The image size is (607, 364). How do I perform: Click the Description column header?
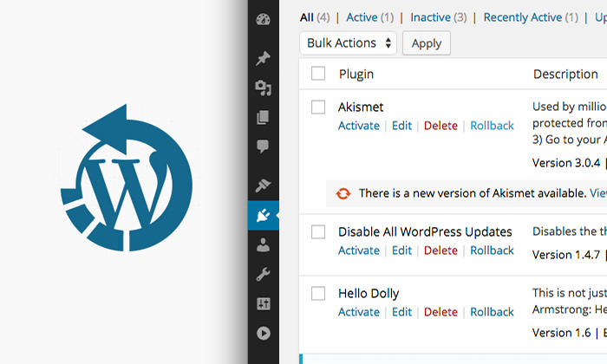tap(565, 75)
